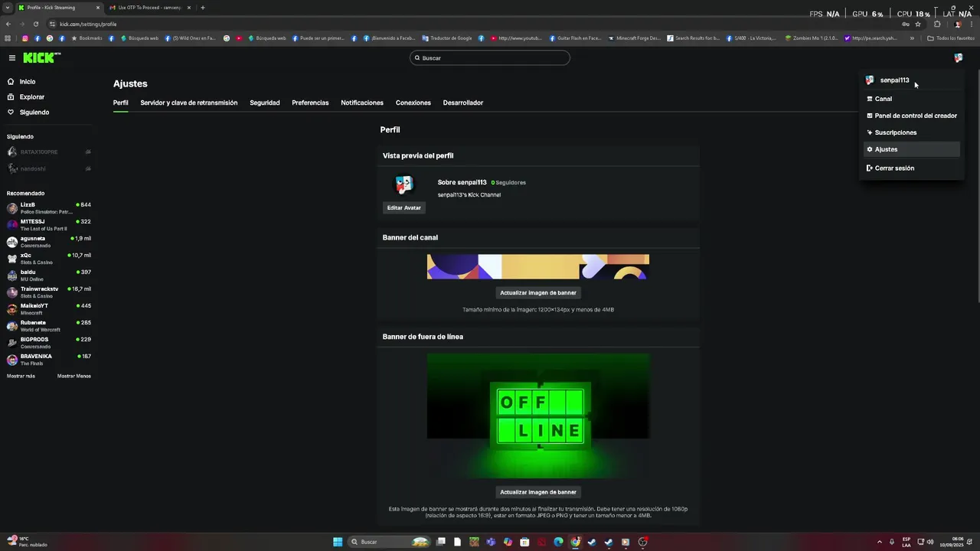Open recommended channel baldu
Viewport: 980px width, 551px height.
(49, 275)
